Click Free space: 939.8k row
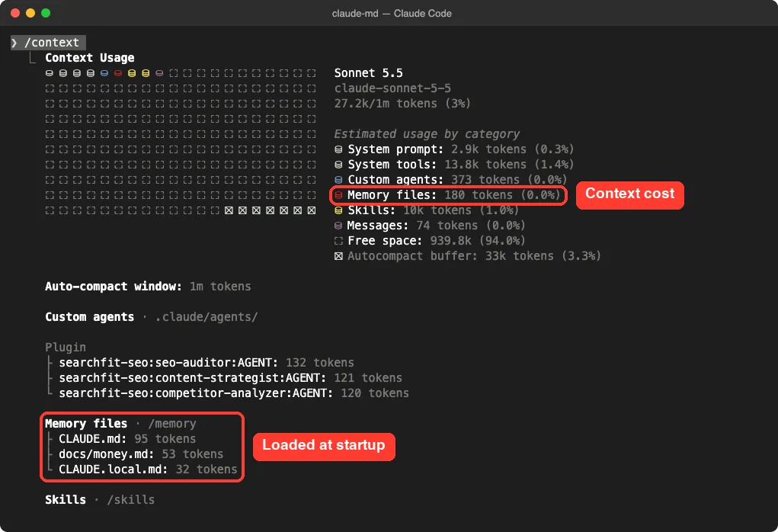The height and width of the screenshot is (532, 778). coord(431,241)
